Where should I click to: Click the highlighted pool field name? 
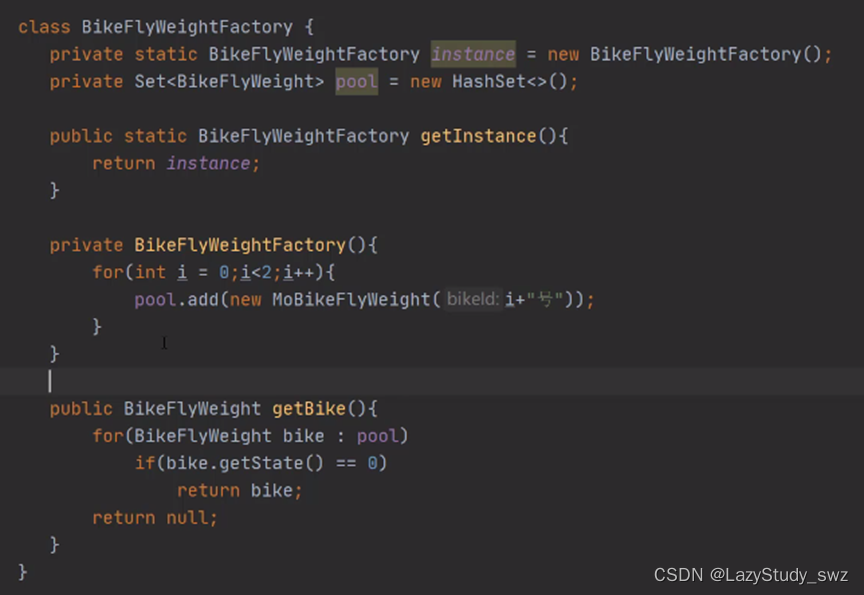(357, 82)
